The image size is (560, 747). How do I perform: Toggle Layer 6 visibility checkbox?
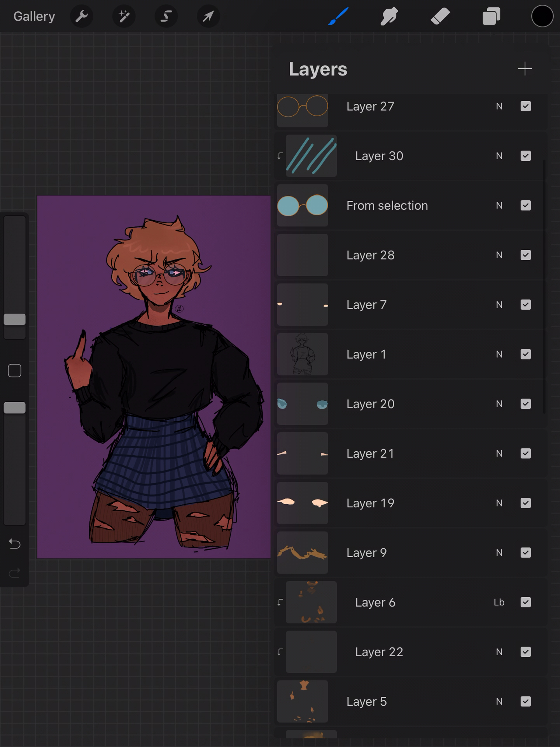[525, 602]
